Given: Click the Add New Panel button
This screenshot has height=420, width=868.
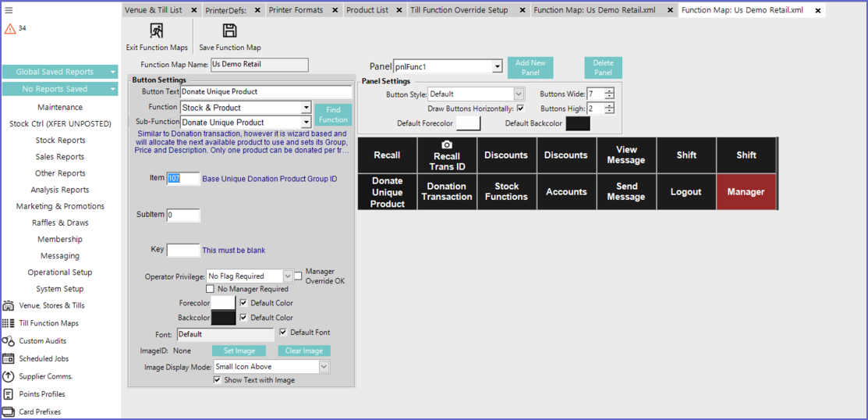Looking at the screenshot, I should click(530, 68).
